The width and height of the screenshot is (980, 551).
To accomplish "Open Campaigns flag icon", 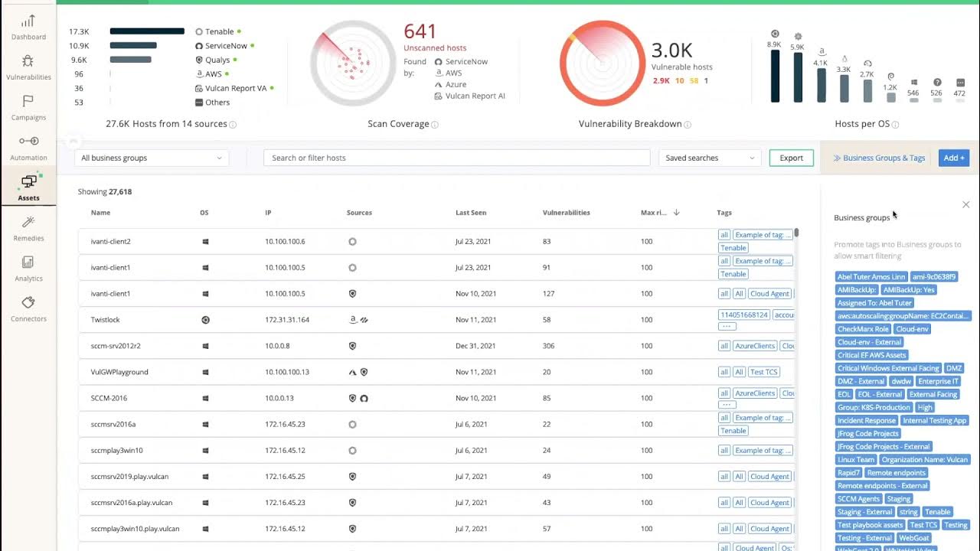I will coord(28,102).
